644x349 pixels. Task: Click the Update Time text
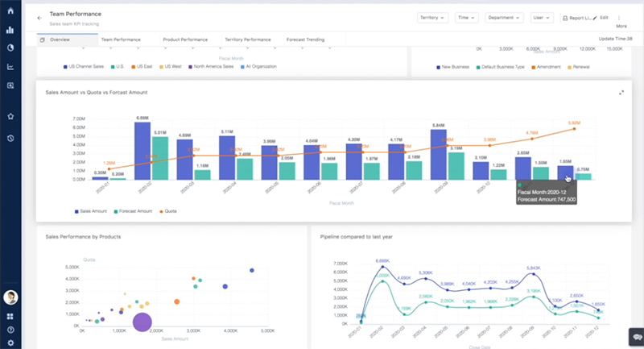(x=615, y=39)
